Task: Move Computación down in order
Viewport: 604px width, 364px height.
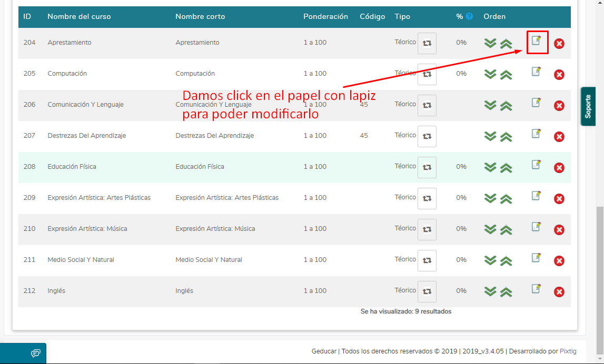Action: coord(490,74)
